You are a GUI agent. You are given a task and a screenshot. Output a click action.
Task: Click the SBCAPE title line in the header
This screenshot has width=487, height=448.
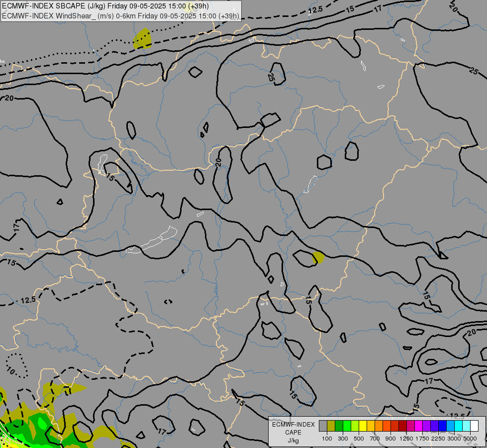[x=105, y=6]
